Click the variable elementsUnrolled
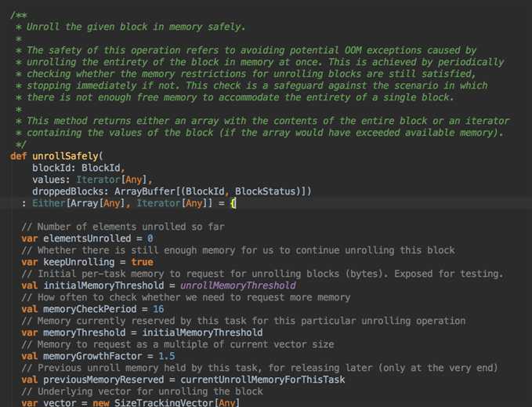Image resolution: width=532 pixels, height=407 pixels. coord(87,238)
